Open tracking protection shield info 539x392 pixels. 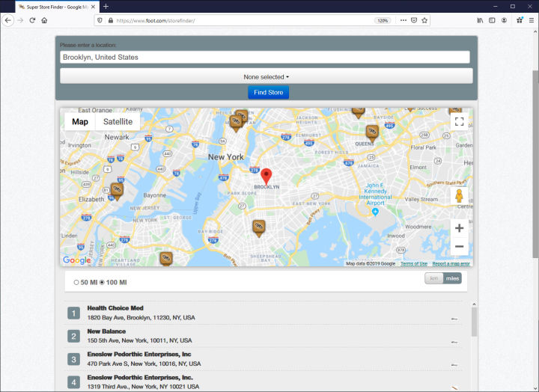click(100, 21)
